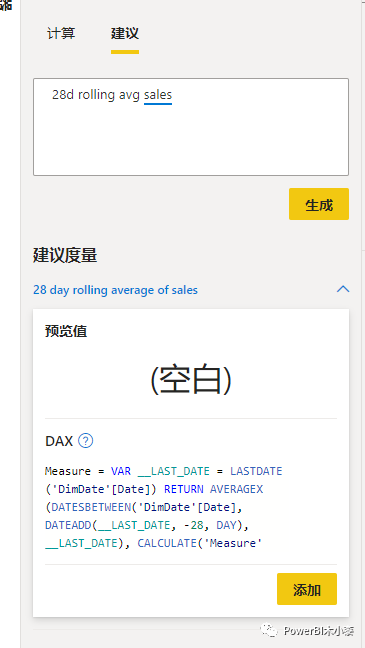Collapse the suggested measure using the chevron
The height and width of the screenshot is (648, 365).
click(343, 289)
